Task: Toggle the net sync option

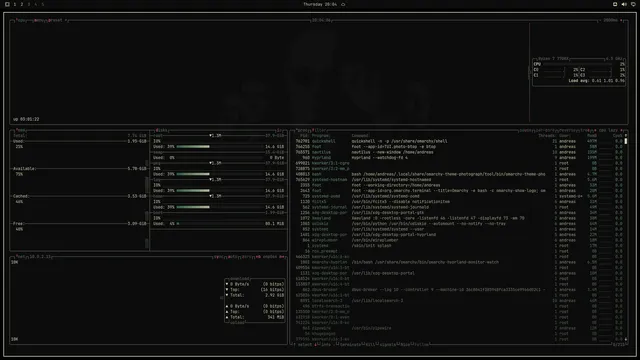Action: pyautogui.click(x=219, y=257)
